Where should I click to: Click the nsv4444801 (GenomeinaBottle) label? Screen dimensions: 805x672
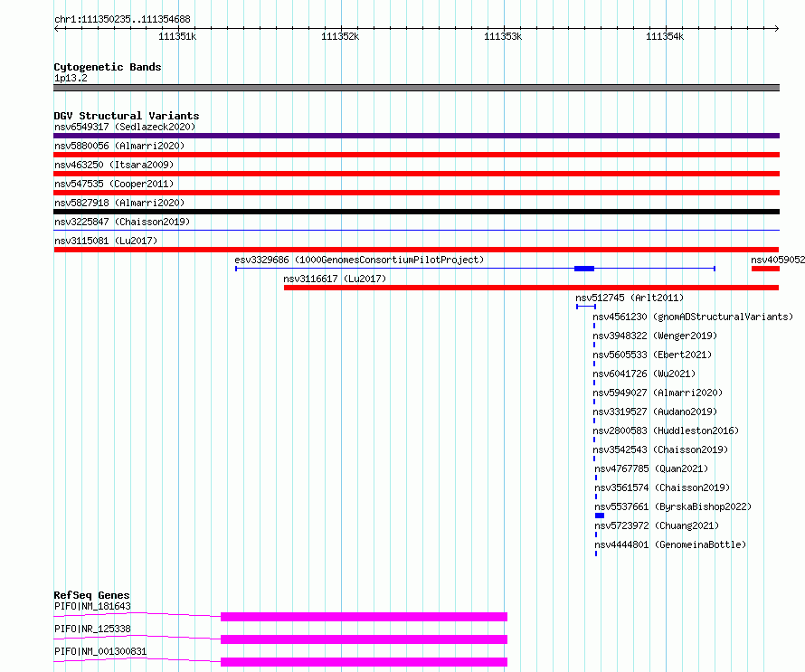(x=670, y=544)
